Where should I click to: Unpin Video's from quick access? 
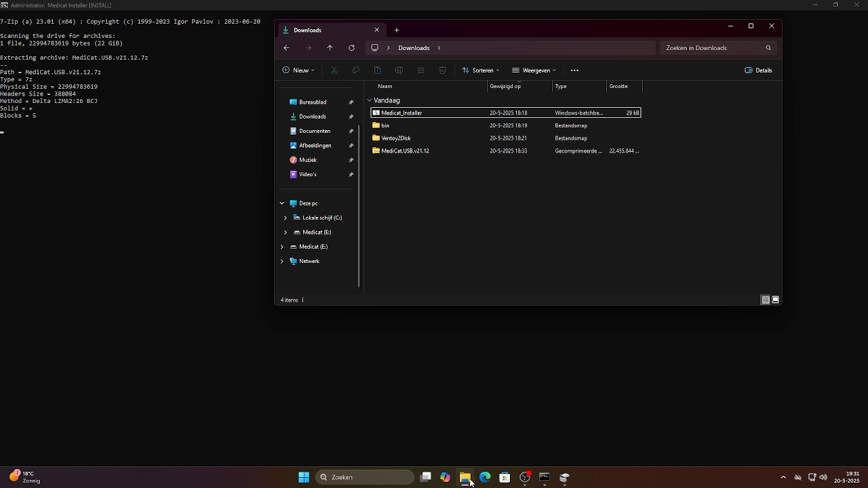(351, 175)
